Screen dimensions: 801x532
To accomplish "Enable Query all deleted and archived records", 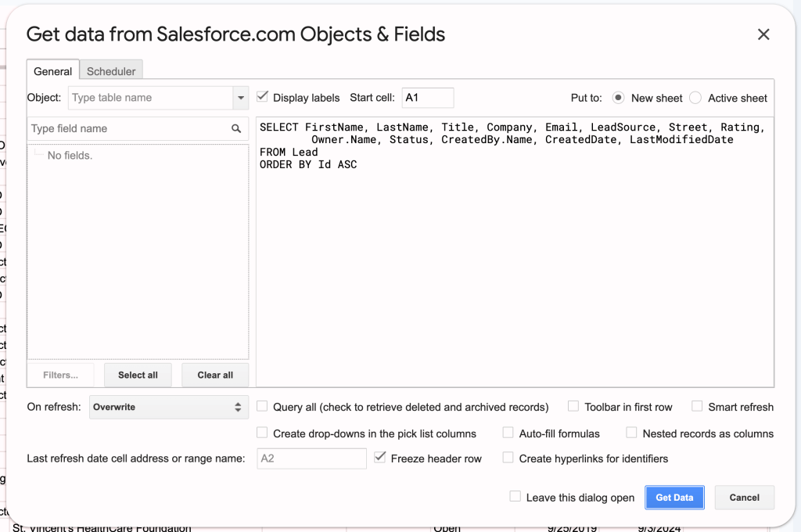I will [x=262, y=406].
